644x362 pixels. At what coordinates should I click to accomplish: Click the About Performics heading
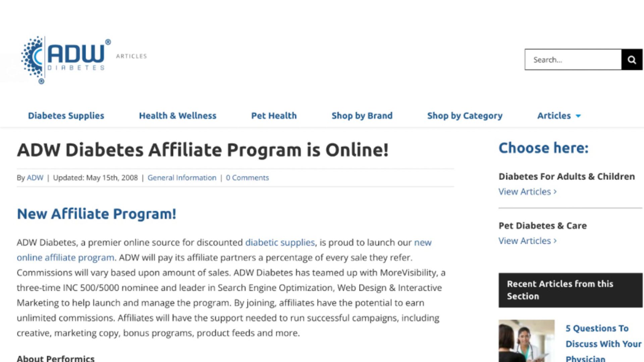pyautogui.click(x=56, y=358)
